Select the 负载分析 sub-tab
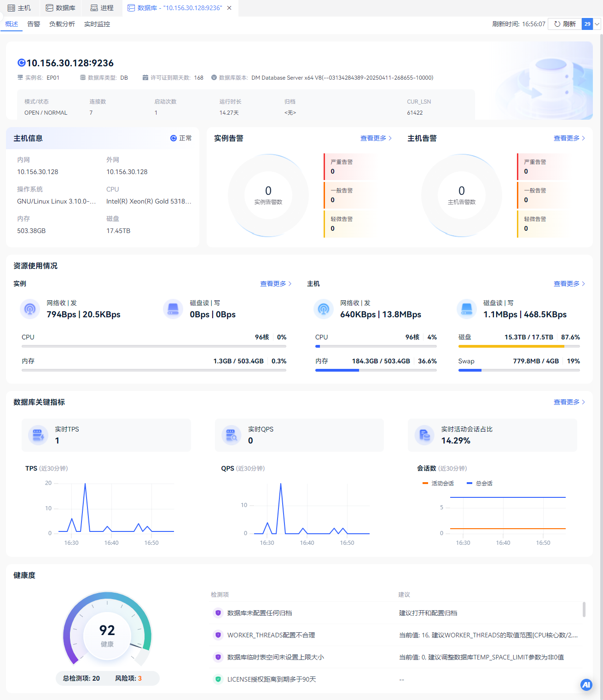The width and height of the screenshot is (603, 700). tap(62, 24)
